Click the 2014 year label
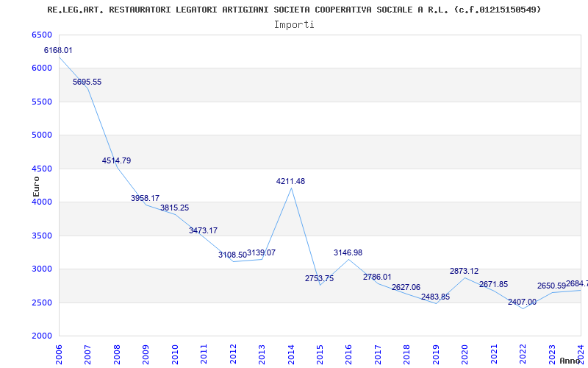 (x=291, y=354)
